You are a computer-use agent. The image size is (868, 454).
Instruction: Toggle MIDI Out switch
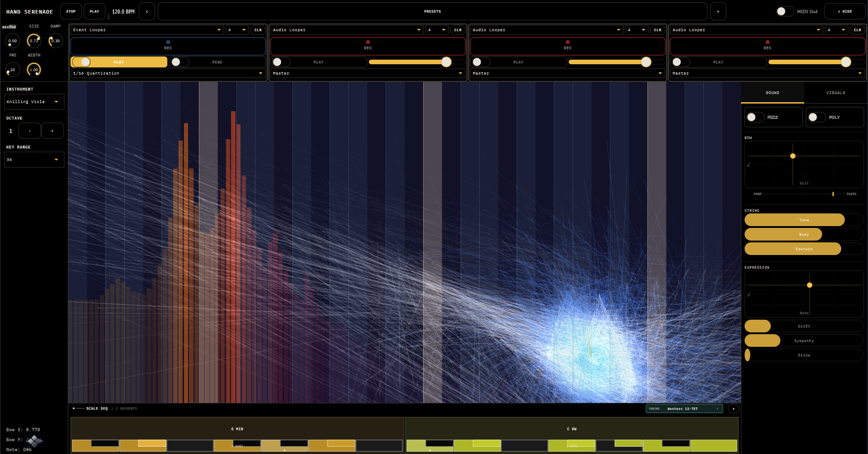(785, 11)
